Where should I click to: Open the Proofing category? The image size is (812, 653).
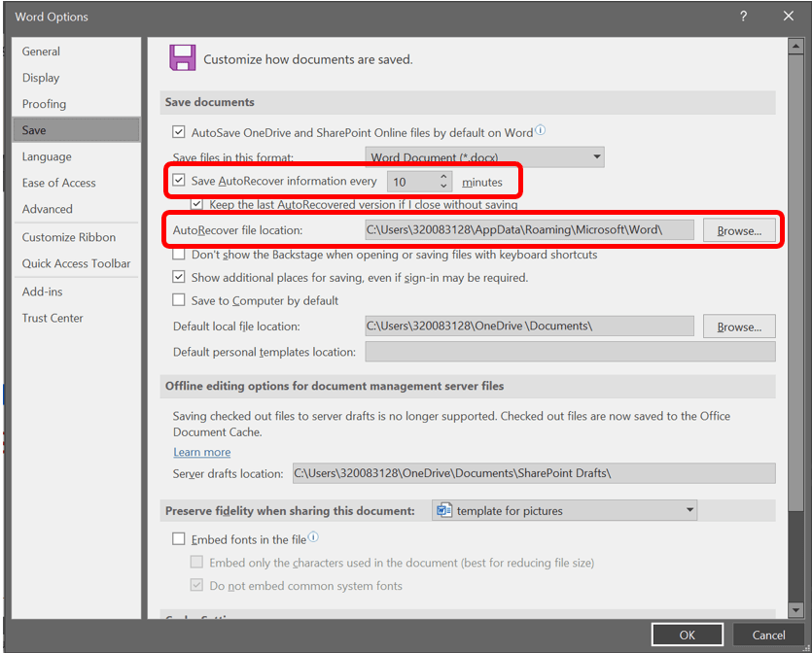click(x=45, y=104)
